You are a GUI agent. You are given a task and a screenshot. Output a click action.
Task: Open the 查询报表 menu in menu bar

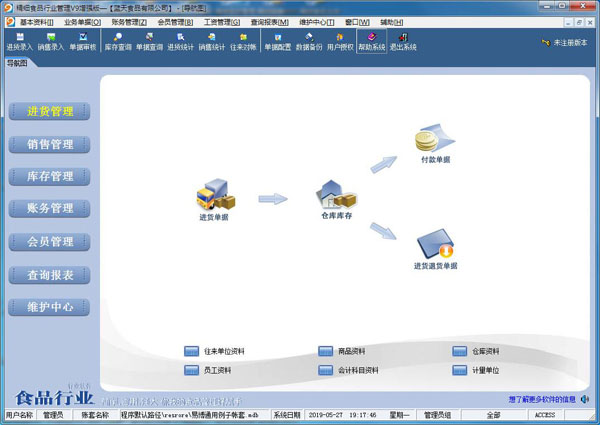click(269, 20)
